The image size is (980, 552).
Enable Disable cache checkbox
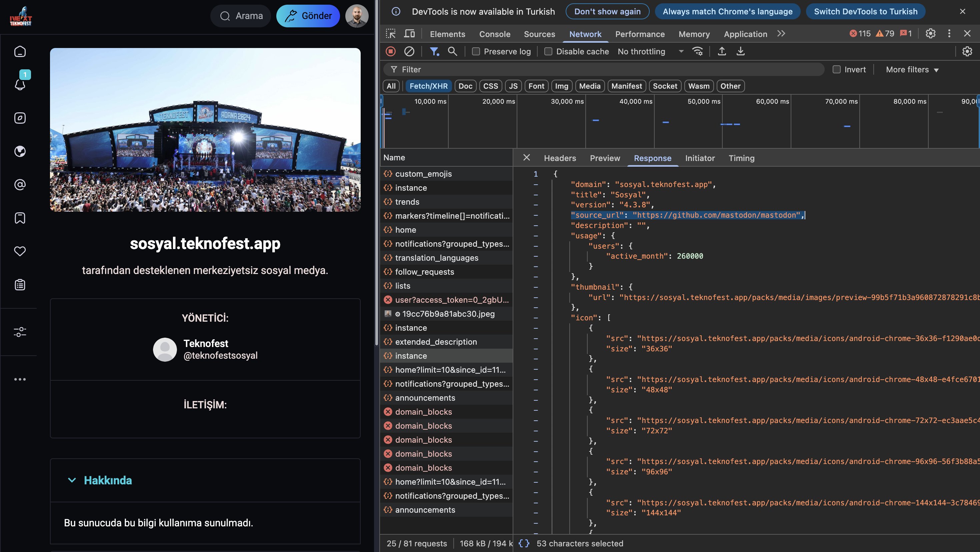pos(548,51)
